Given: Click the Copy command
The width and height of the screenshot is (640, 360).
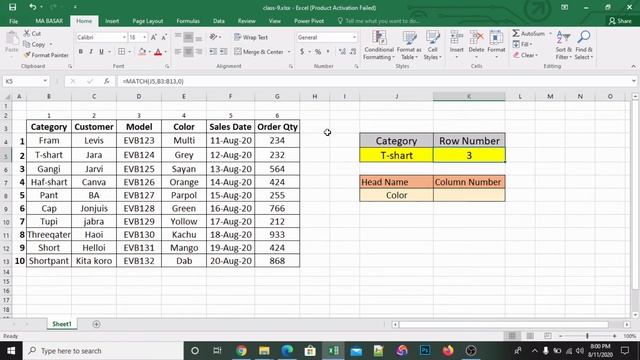Looking at the screenshot, I should (34, 44).
